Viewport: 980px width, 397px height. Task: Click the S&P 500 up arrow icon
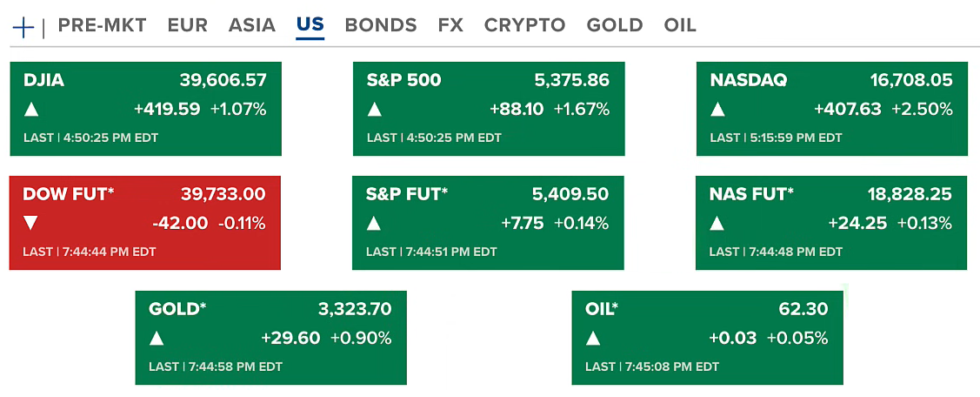[375, 110]
